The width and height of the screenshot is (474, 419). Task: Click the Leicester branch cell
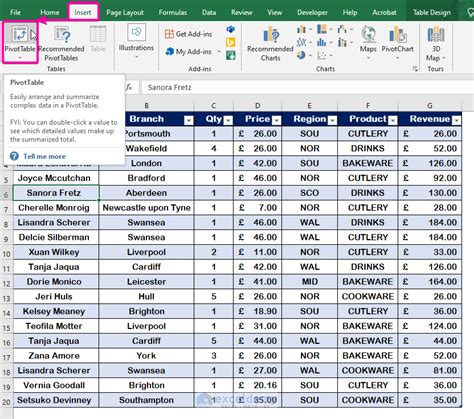point(146,282)
